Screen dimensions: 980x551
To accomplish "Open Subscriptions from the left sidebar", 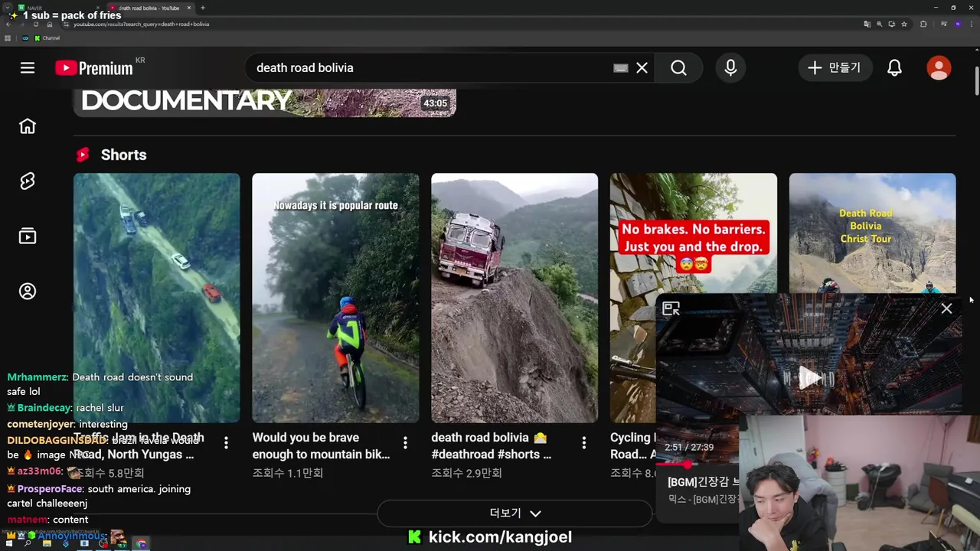I will (28, 236).
